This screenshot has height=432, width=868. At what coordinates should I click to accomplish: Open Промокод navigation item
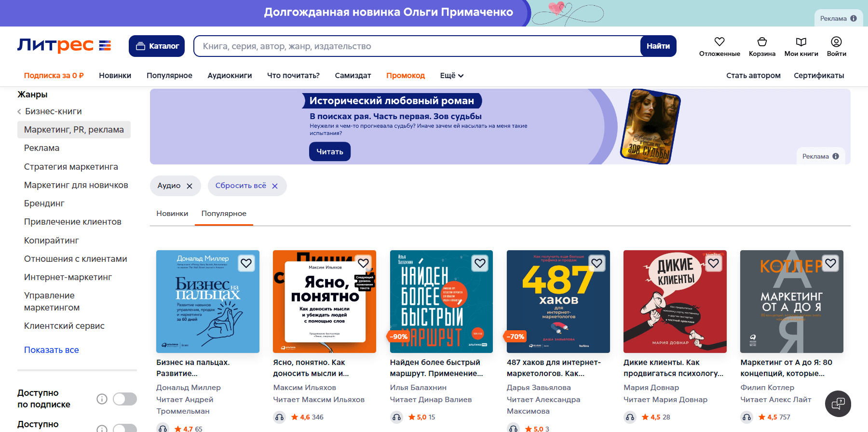coord(406,76)
